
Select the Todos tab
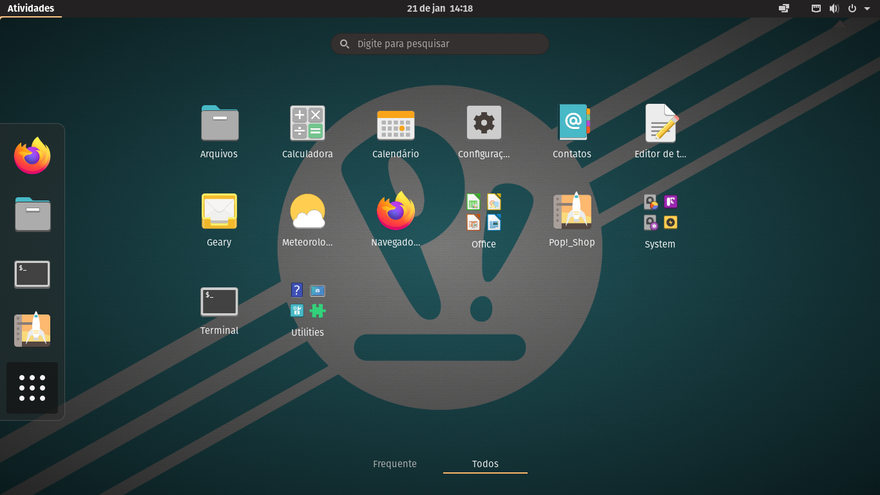(x=485, y=464)
